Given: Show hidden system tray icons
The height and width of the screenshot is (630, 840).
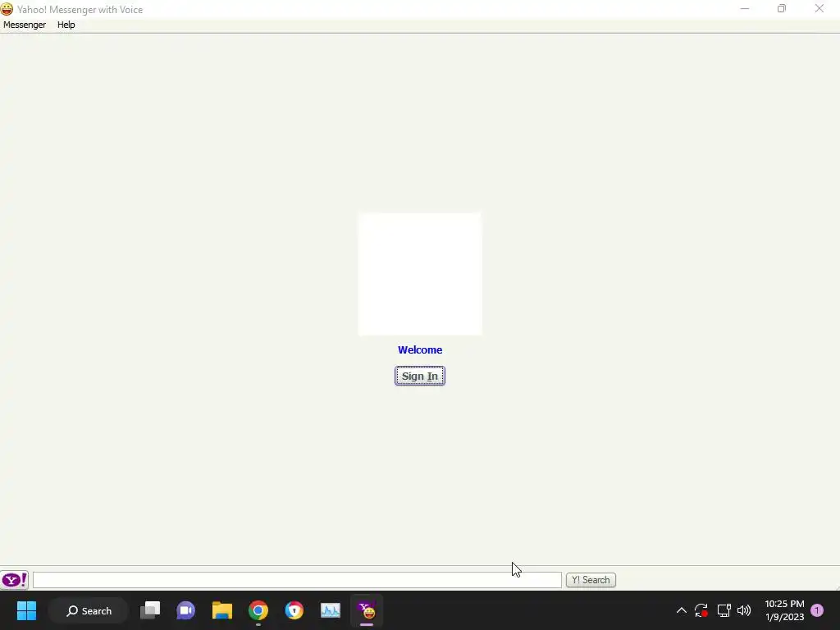Looking at the screenshot, I should 682,610.
